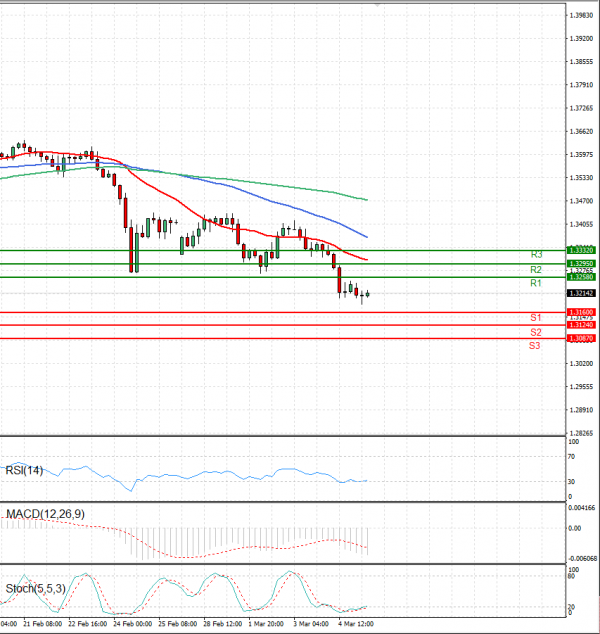Click the RSI scale value 30
The height and width of the screenshot is (634, 600).
(x=571, y=482)
